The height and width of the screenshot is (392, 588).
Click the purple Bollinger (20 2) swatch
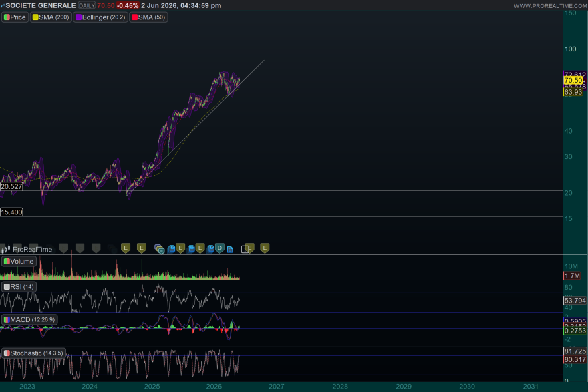79,17
